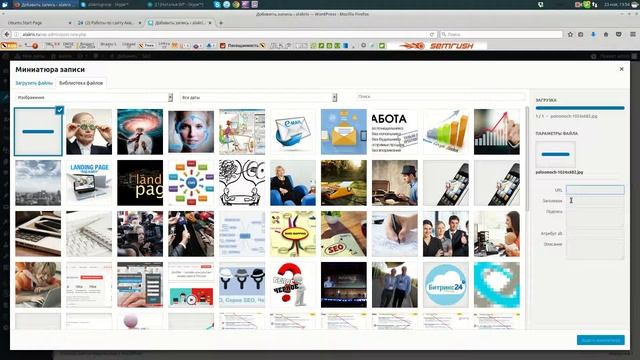Select the red arrow growth chart thumbnail
This screenshot has height=360, width=640.
[497, 132]
